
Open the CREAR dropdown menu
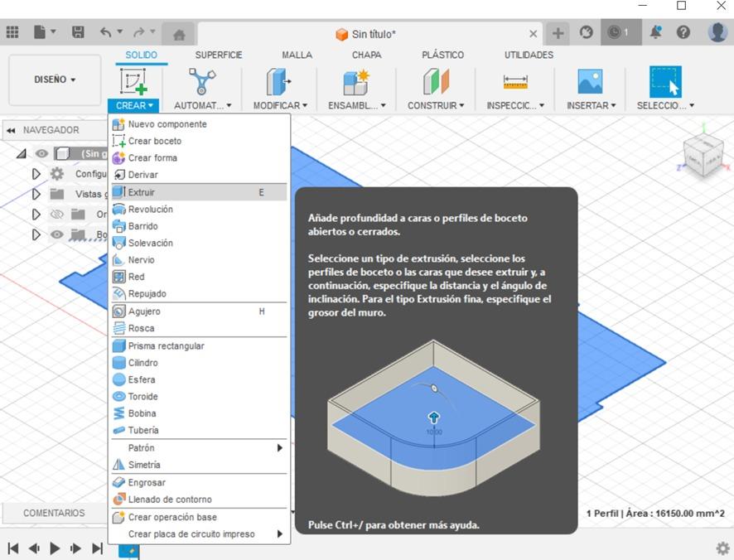pyautogui.click(x=134, y=106)
